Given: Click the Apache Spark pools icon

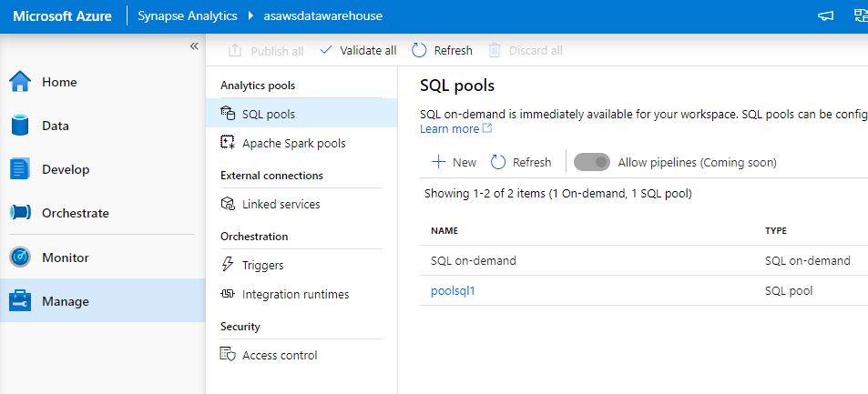Looking at the screenshot, I should [x=228, y=142].
